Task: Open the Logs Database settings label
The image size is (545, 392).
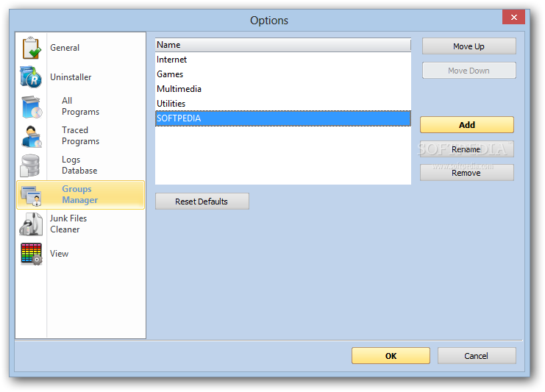Action: pyautogui.click(x=79, y=165)
